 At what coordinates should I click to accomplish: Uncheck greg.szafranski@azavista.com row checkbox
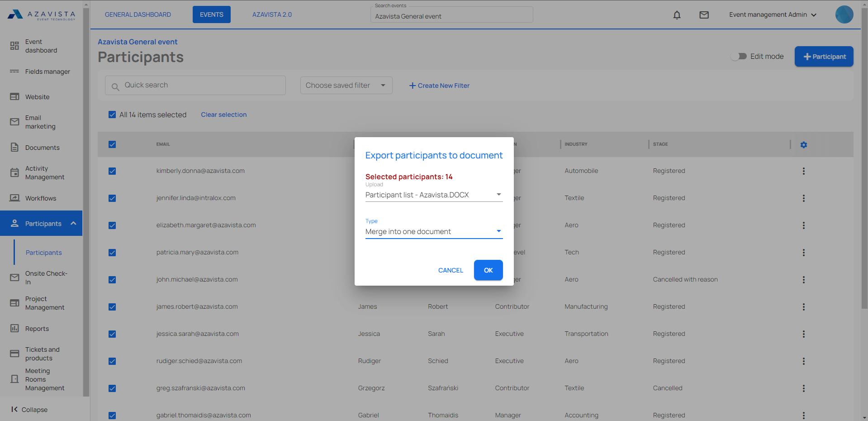tap(112, 388)
